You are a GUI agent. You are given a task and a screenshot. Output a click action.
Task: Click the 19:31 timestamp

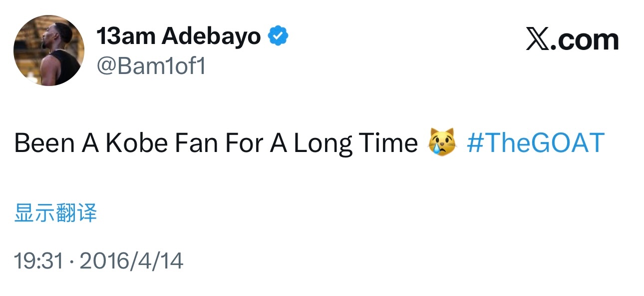tap(39, 261)
